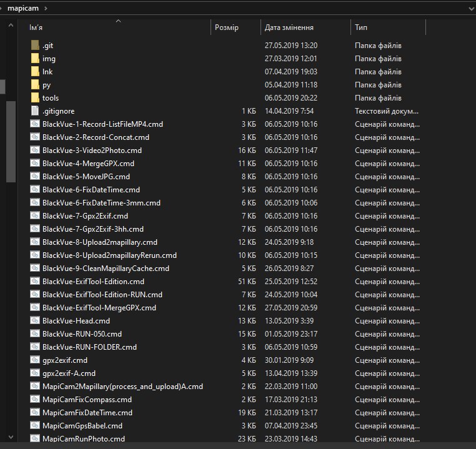
Task: Select the file name MapiCamFixDateTime.cmd
Action: point(87,412)
